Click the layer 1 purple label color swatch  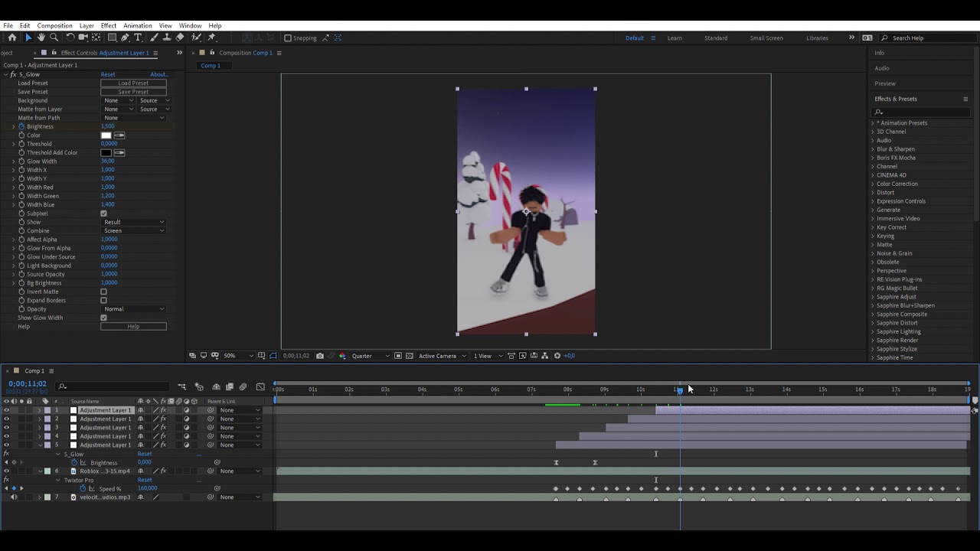[x=47, y=410]
